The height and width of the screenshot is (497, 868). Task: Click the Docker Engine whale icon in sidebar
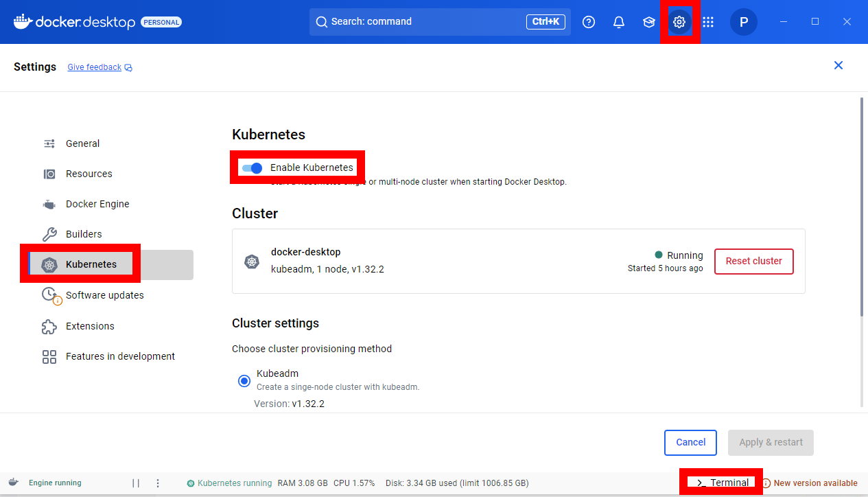pyautogui.click(x=49, y=204)
